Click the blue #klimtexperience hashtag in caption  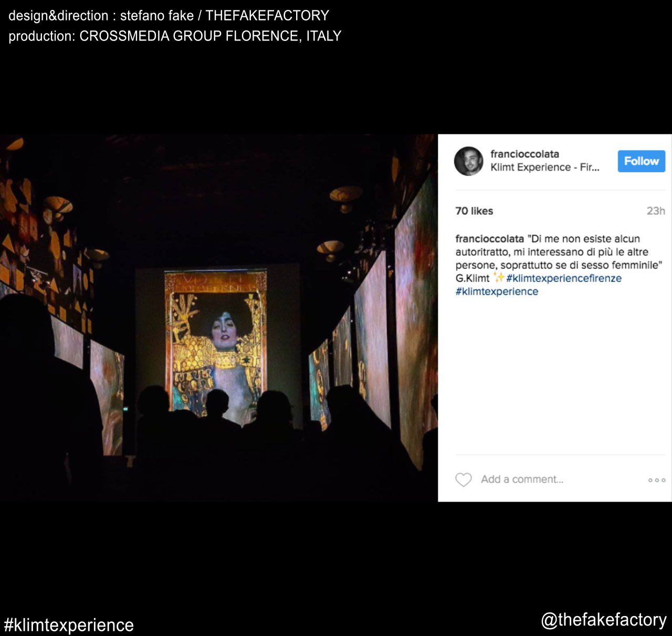tap(497, 292)
